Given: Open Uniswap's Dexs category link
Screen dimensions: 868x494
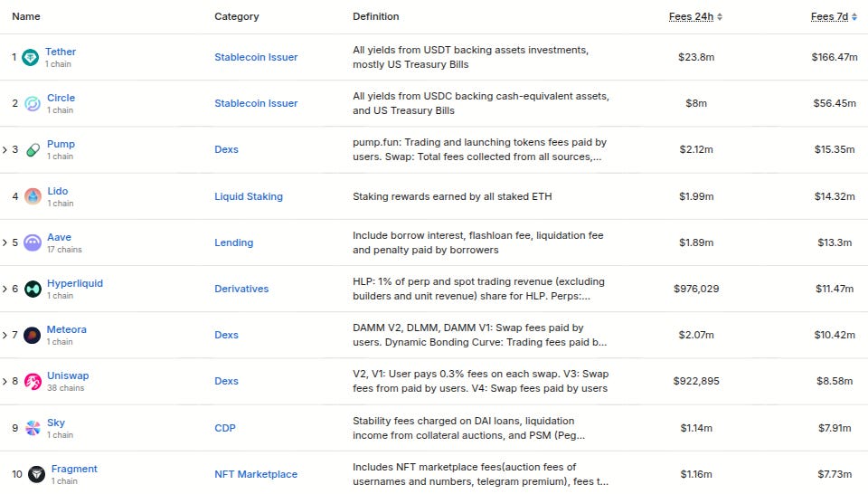Looking at the screenshot, I should click(x=226, y=382).
